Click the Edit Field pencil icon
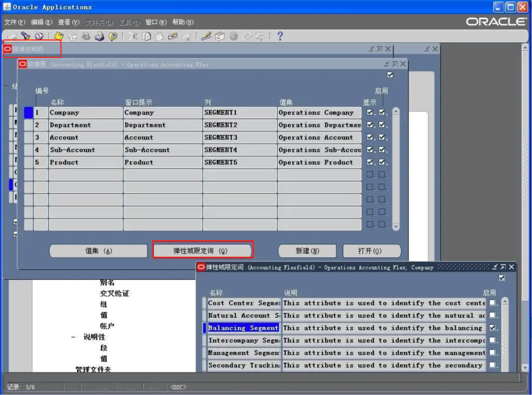 [206, 36]
